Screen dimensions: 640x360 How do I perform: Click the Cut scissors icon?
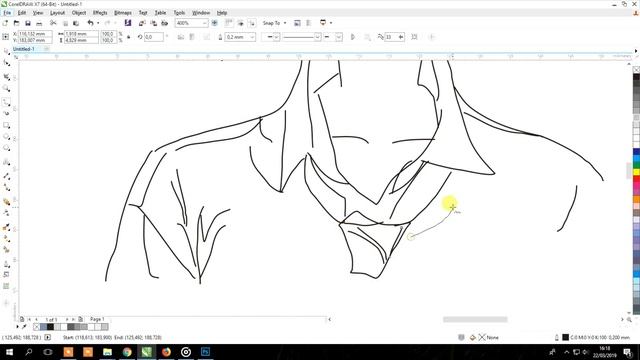[53, 23]
